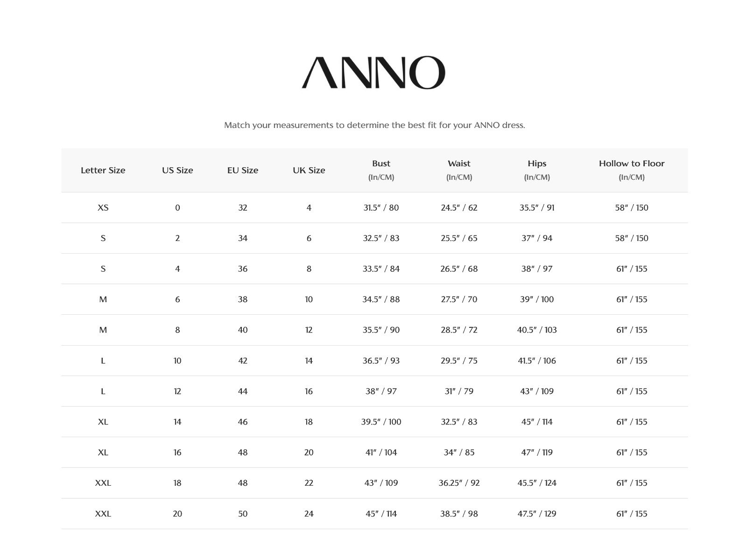Image resolution: width=747 pixels, height=560 pixels.
Task: Select the bust value 39.5″ / 100
Action: (381, 422)
